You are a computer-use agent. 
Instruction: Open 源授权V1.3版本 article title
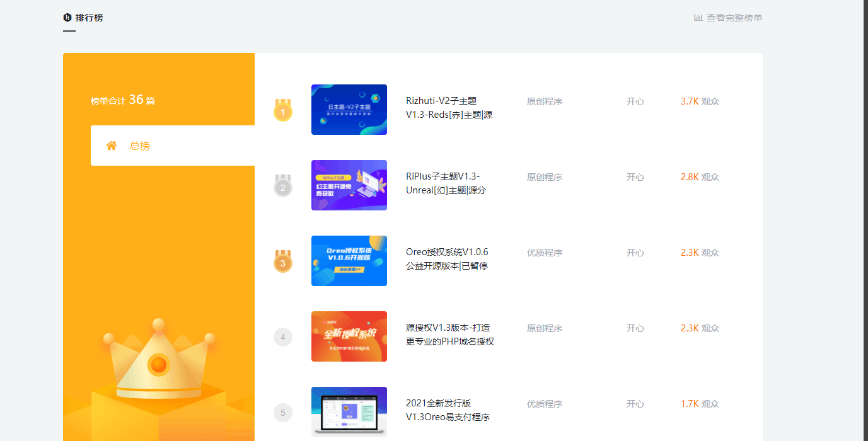pyautogui.click(x=449, y=335)
